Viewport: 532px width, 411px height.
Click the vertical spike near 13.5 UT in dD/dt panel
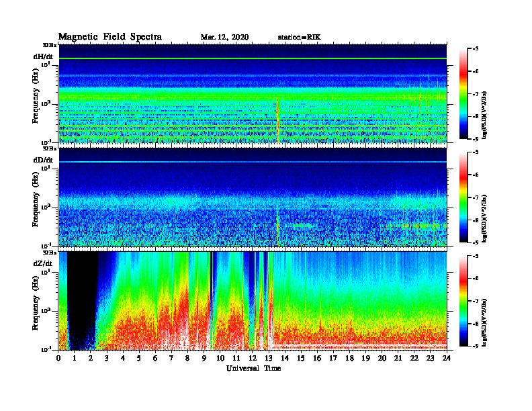point(277,226)
